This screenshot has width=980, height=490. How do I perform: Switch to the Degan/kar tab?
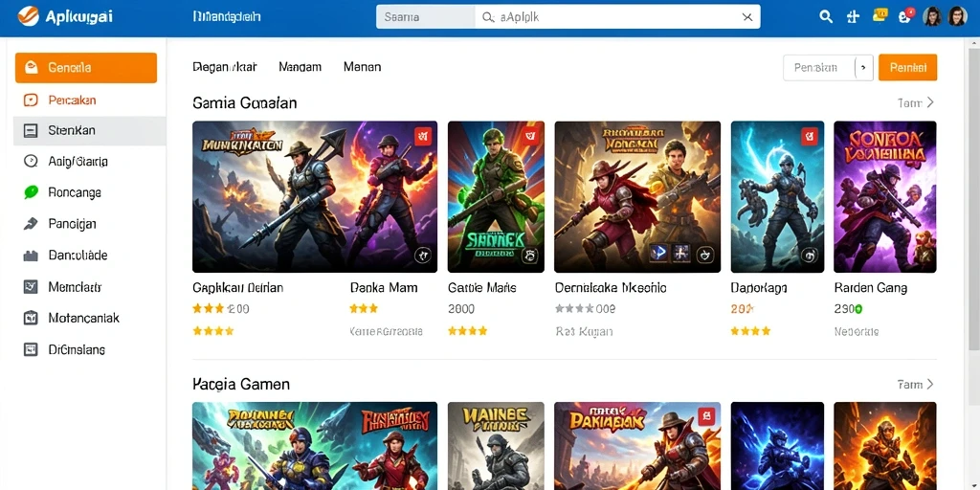[x=224, y=67]
